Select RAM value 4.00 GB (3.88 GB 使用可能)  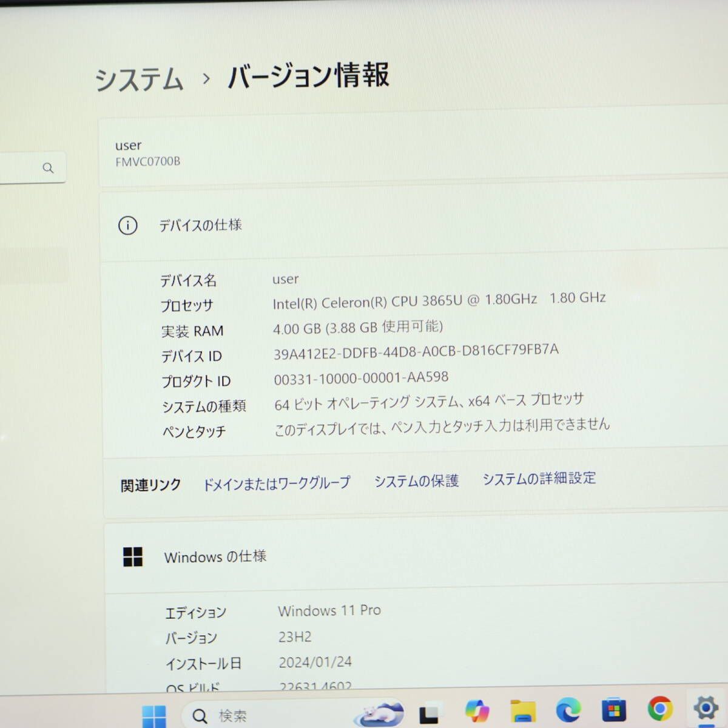pos(358,328)
